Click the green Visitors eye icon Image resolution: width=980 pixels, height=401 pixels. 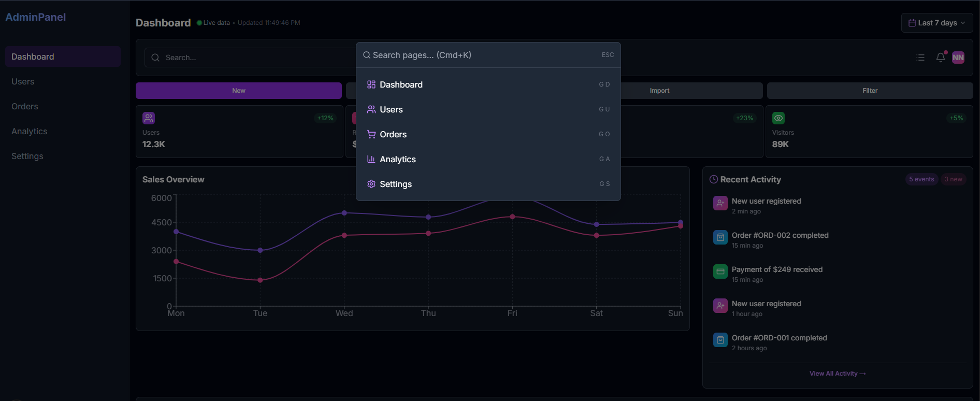tap(778, 118)
